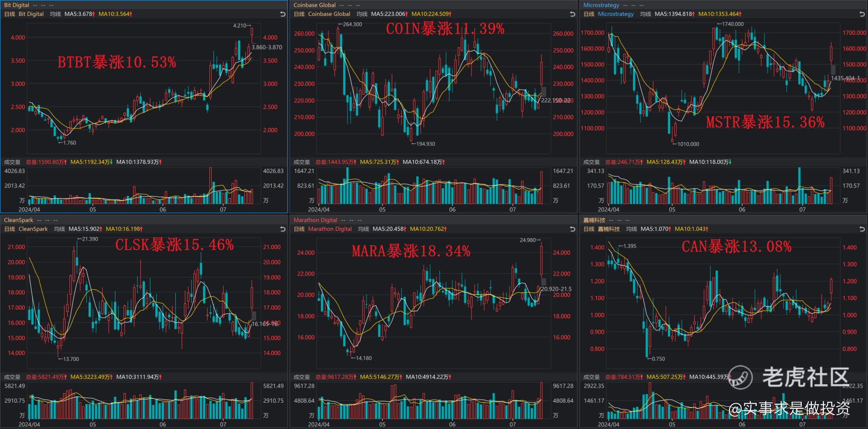Select the 成交量 label under the Marathon Digital chart
Image resolution: width=868 pixels, height=429 pixels.
point(302,377)
